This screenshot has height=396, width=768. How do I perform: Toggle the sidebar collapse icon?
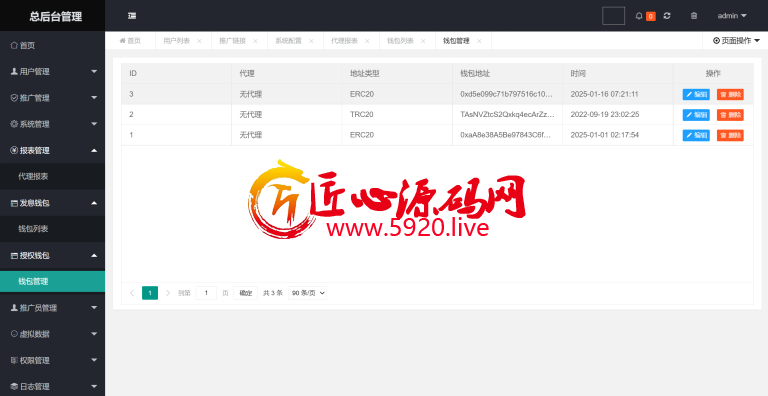[x=132, y=16]
